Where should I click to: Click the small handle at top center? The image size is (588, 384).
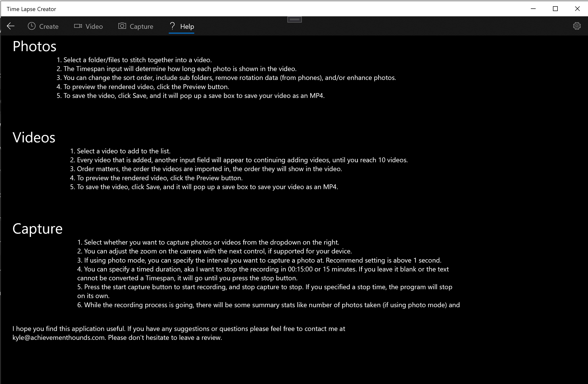294,19
